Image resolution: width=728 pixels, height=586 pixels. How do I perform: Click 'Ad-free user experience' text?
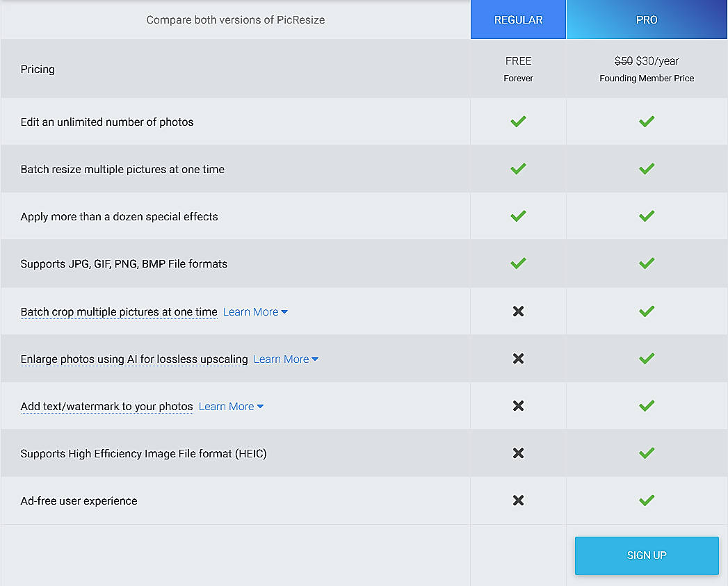click(x=79, y=501)
